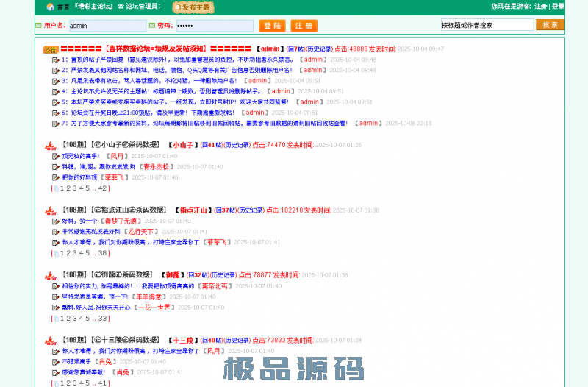Open thread [108期] 十三陵 杀码数据
588x387 pixels.
[x=111, y=340]
